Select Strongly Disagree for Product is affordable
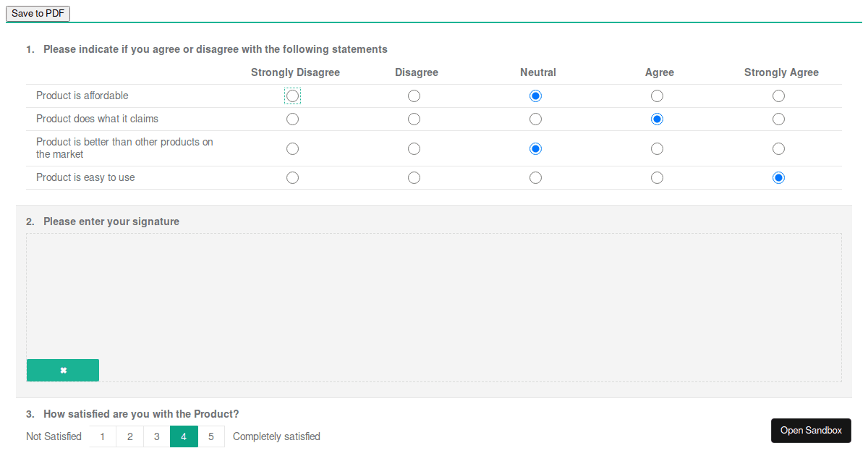The height and width of the screenshot is (456, 868). click(292, 95)
